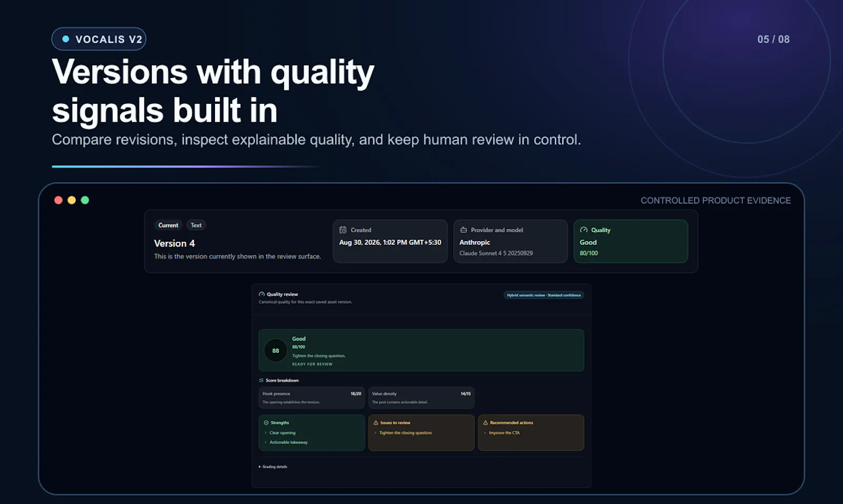This screenshot has height=504, width=843.
Task: Click the red window control dot
Action: [x=58, y=200]
